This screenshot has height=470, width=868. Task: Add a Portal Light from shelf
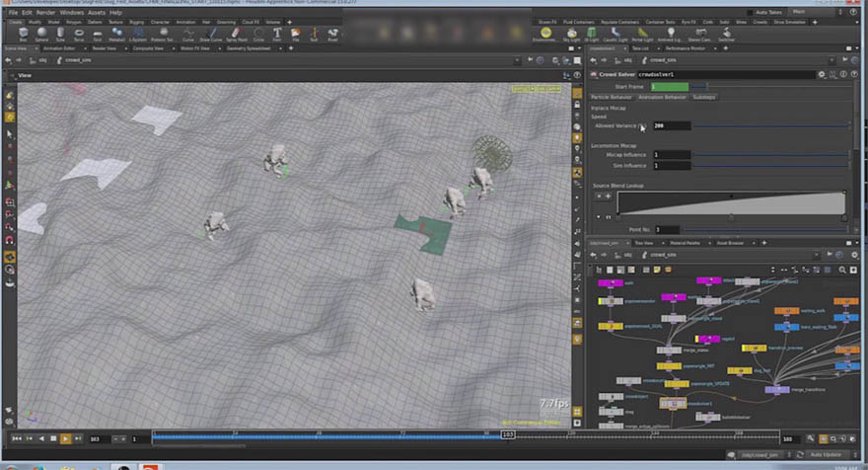coord(642,35)
